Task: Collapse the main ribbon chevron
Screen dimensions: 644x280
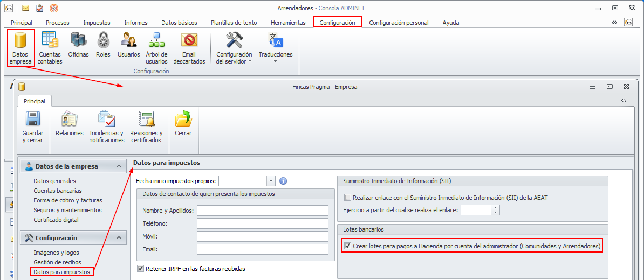Action: [x=614, y=22]
